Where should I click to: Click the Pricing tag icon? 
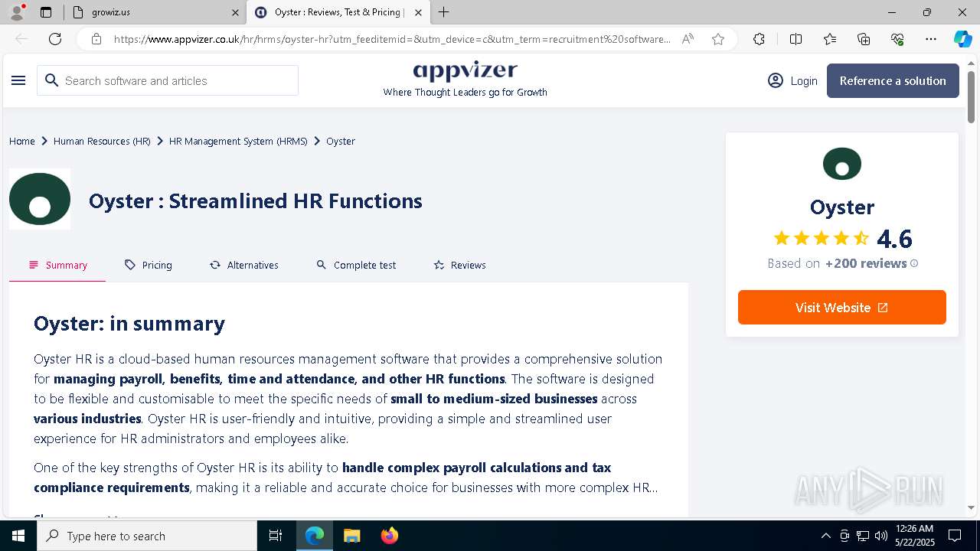130,265
